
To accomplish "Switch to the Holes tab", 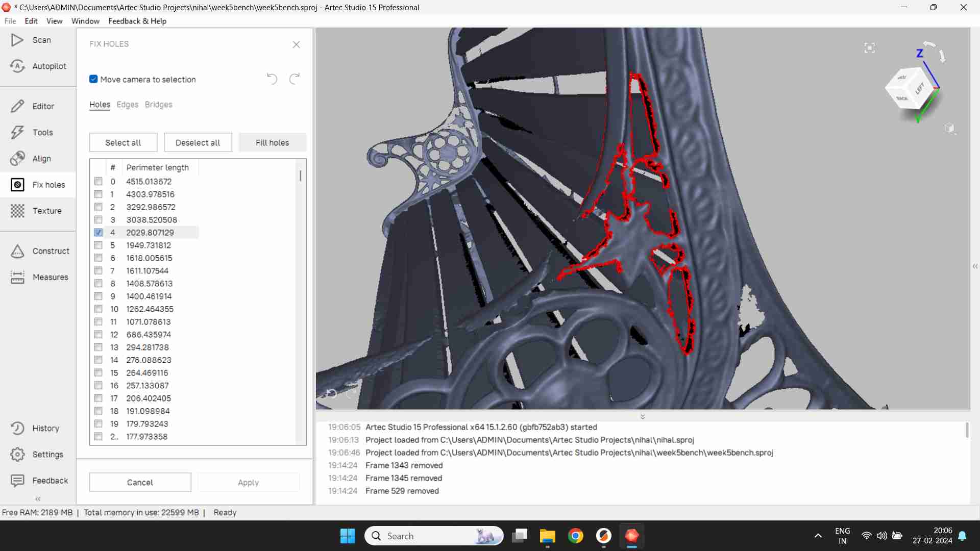I will (x=100, y=105).
